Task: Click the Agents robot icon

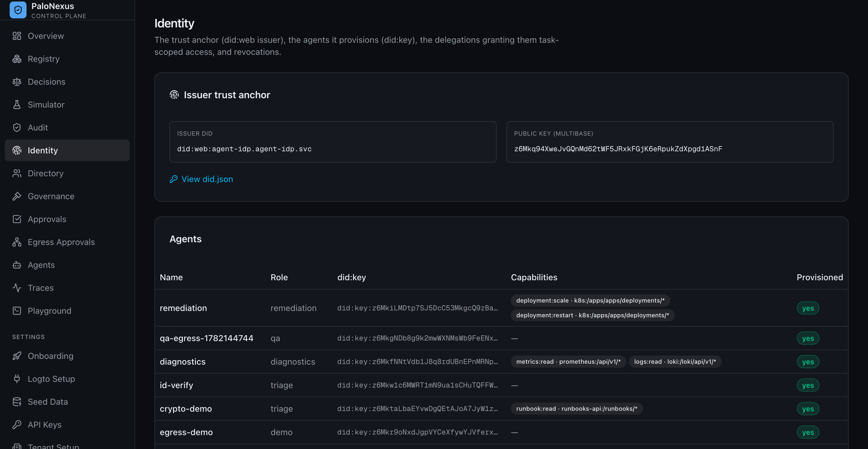Action: tap(17, 265)
